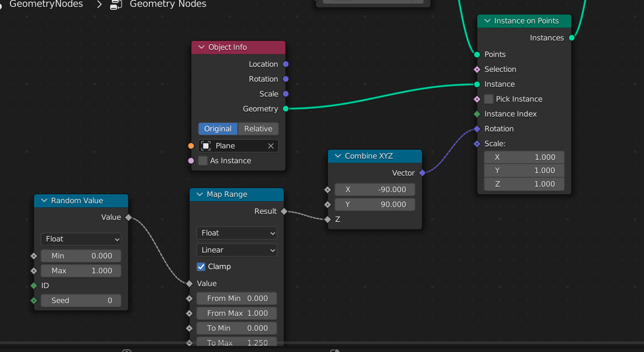Click the Y field showing 90.000
This screenshot has width=644, height=352.
[375, 204]
